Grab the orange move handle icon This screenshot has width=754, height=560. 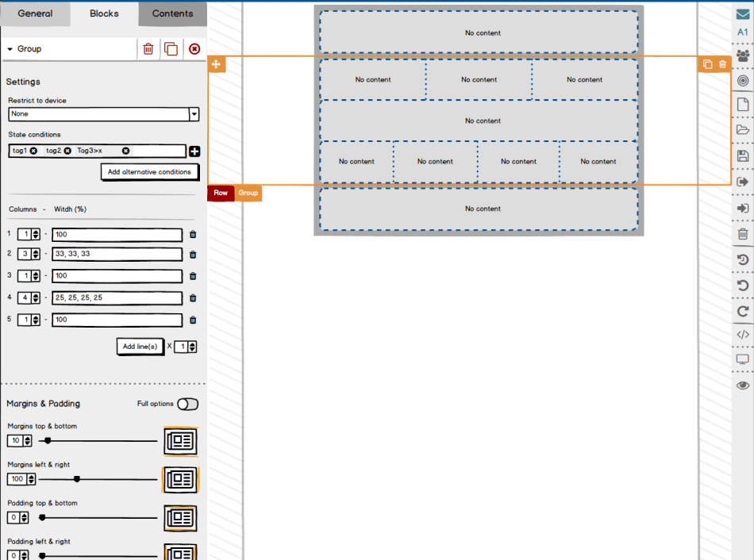click(216, 64)
